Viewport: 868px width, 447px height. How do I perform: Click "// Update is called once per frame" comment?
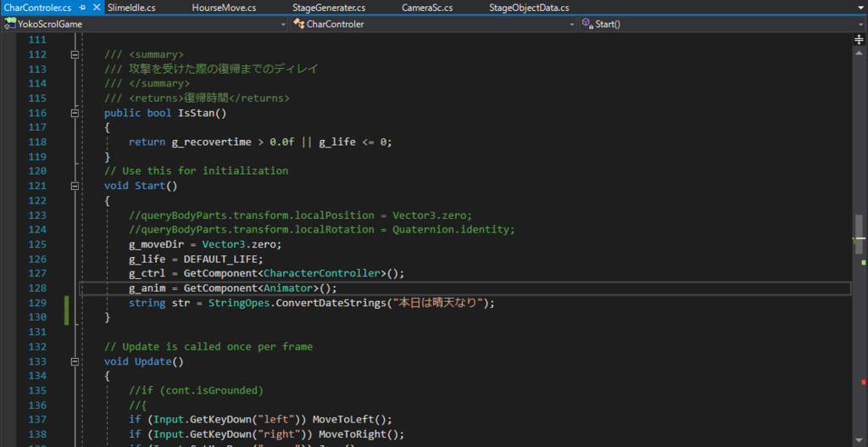click(x=209, y=347)
